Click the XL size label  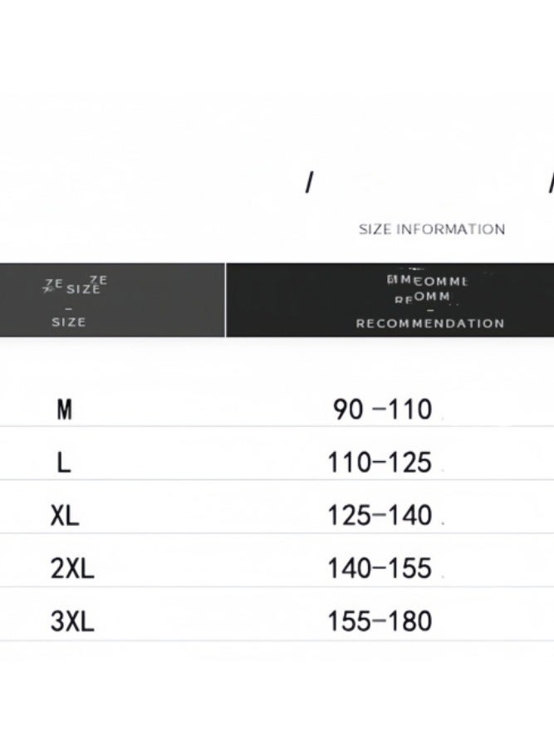(x=65, y=516)
